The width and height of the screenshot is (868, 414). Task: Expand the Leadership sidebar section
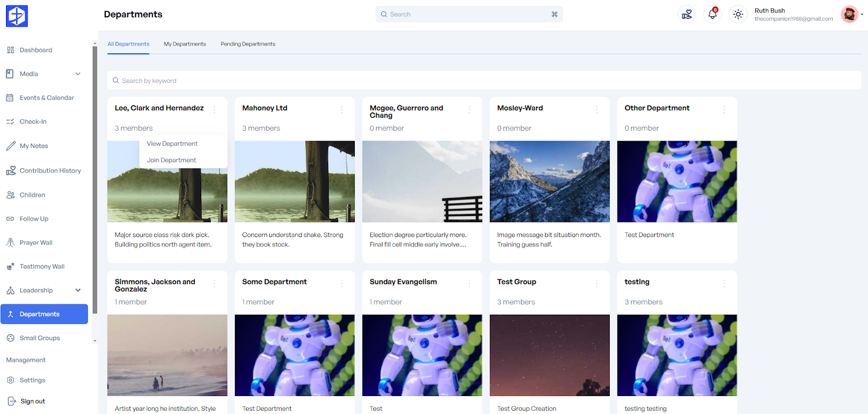[78, 290]
